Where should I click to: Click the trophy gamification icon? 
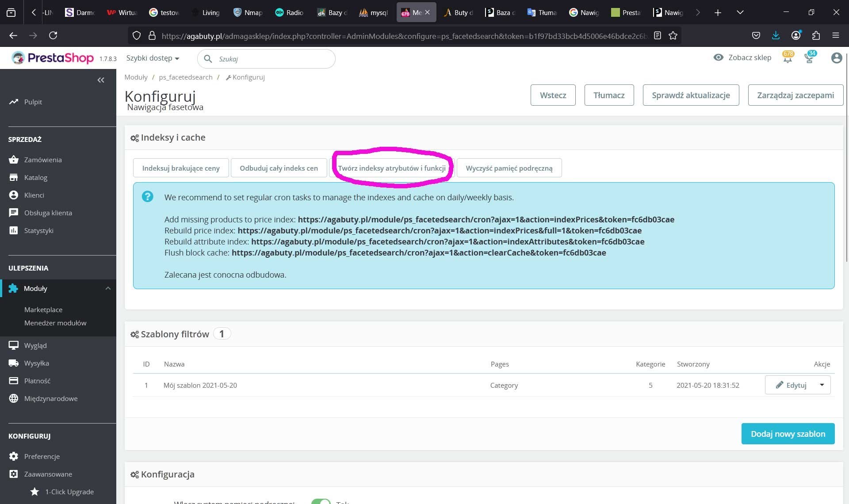[x=809, y=58]
